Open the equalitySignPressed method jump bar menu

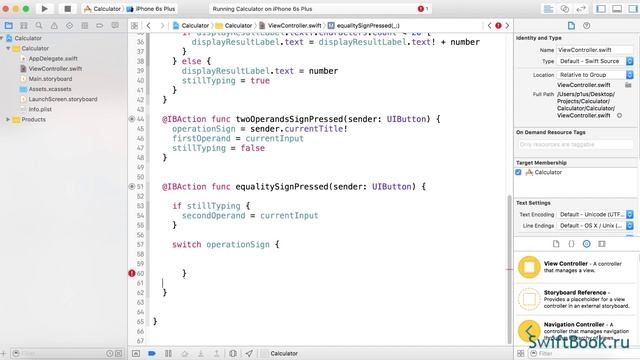tap(364, 26)
